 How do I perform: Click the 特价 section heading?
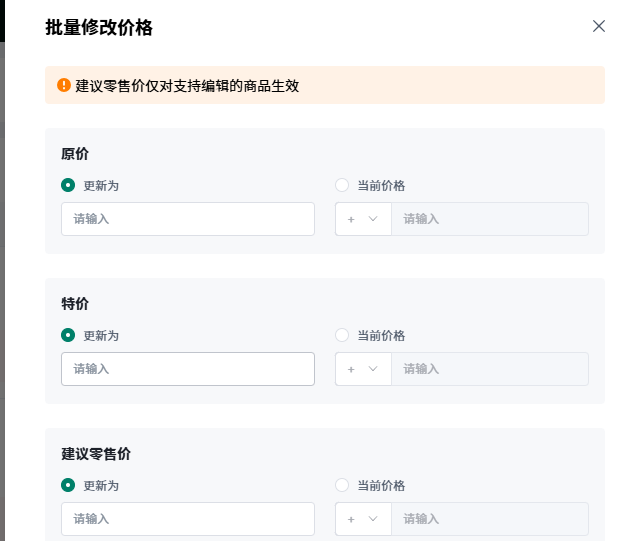75,304
